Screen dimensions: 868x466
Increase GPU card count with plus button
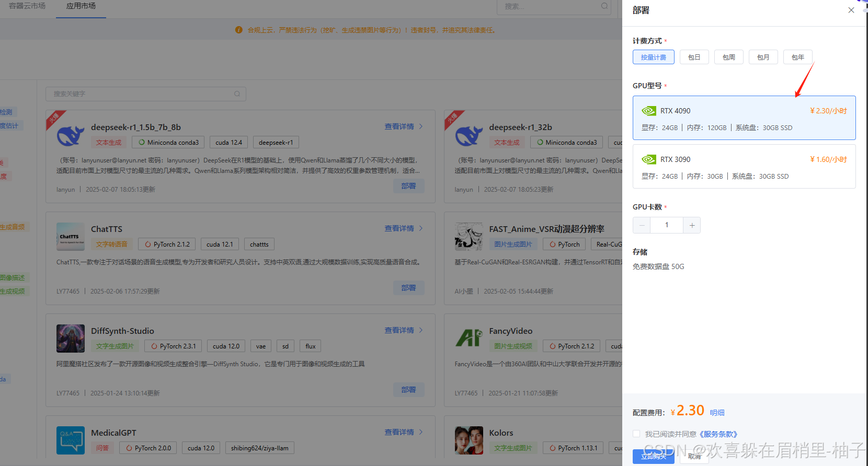click(x=692, y=225)
